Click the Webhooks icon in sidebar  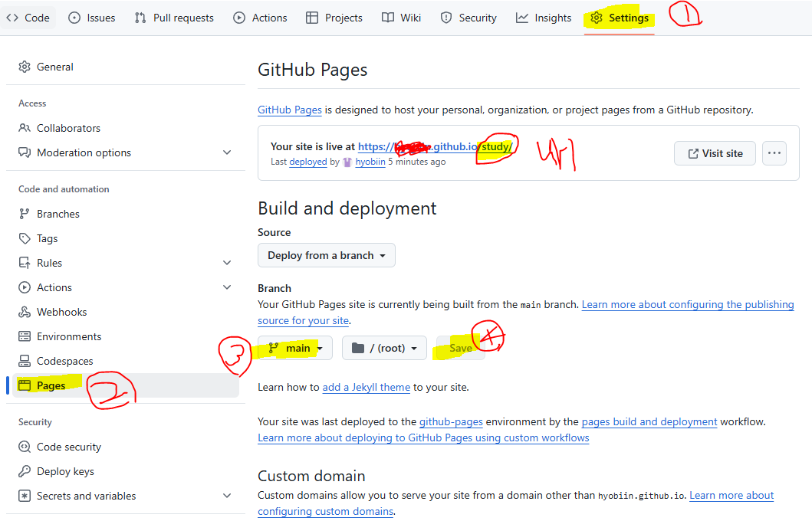coord(25,312)
